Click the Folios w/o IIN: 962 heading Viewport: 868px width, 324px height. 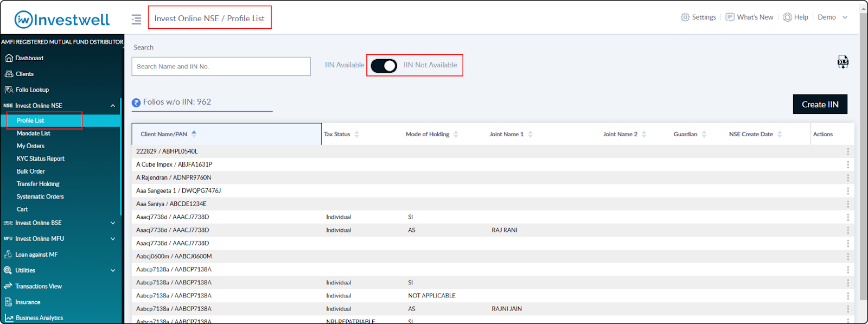click(177, 102)
